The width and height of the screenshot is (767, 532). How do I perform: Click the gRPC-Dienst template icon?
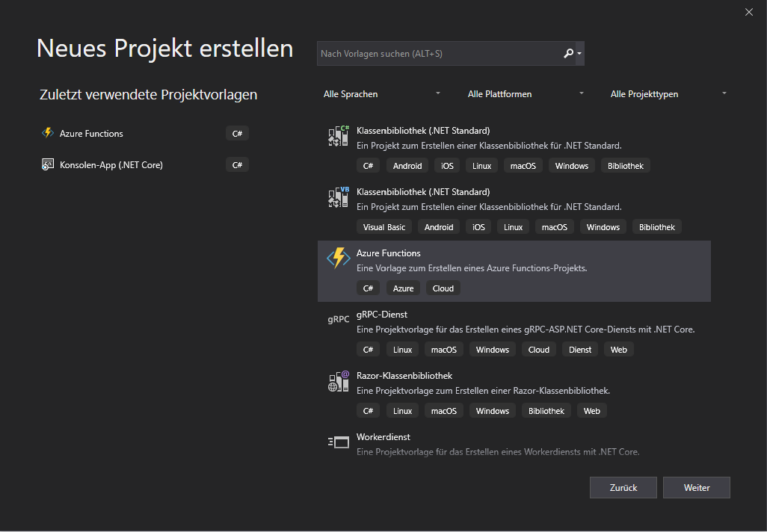[x=339, y=319]
